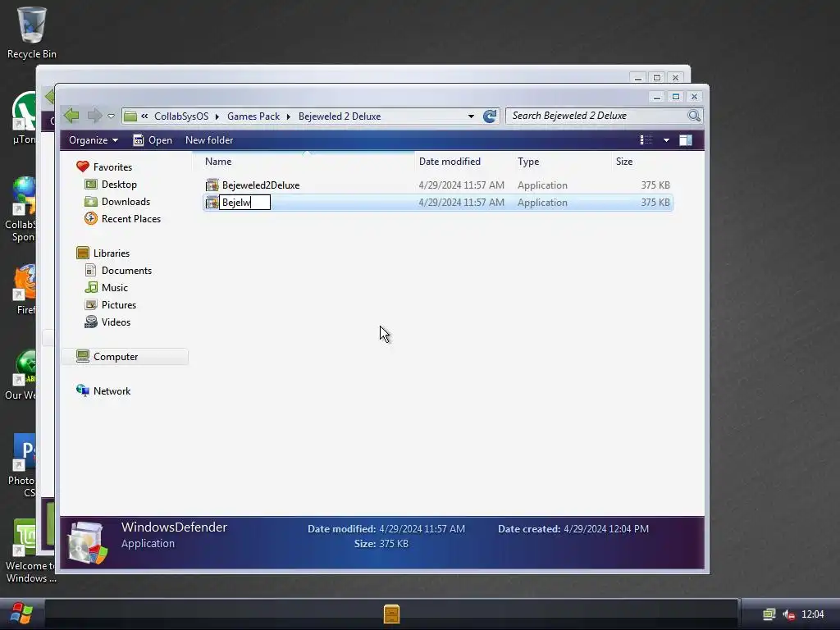Click the change view icon
Image resolution: width=840 pixels, height=630 pixels.
646,140
